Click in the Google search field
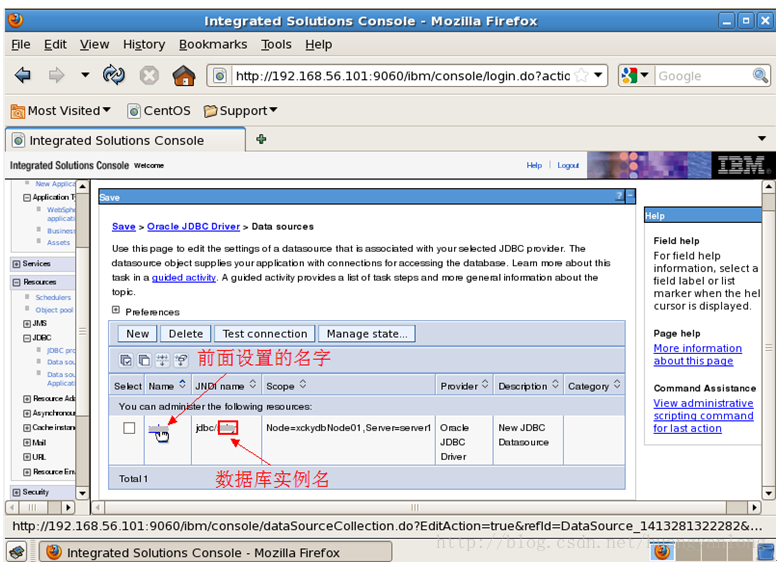This screenshot has width=777, height=562. tap(704, 76)
